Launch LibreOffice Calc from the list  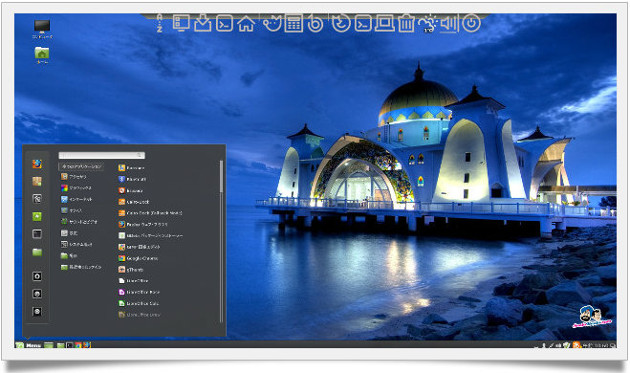pos(139,303)
